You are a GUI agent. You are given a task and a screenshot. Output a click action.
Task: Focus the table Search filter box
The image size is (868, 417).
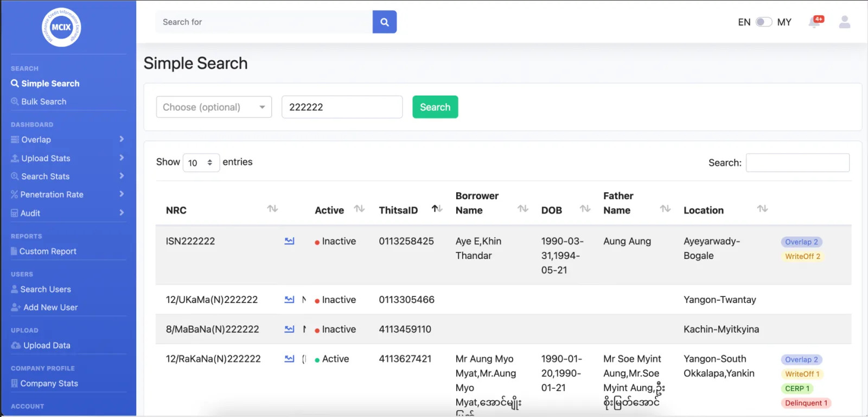click(x=797, y=163)
